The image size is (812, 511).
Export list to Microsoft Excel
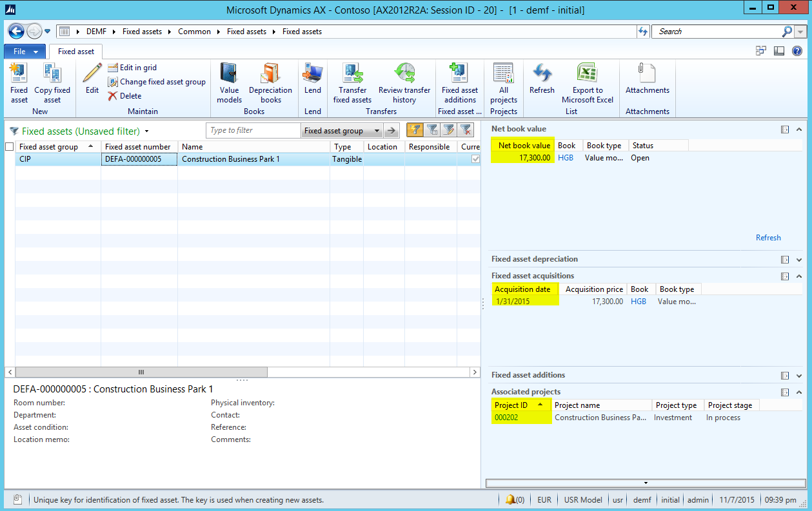coord(587,74)
